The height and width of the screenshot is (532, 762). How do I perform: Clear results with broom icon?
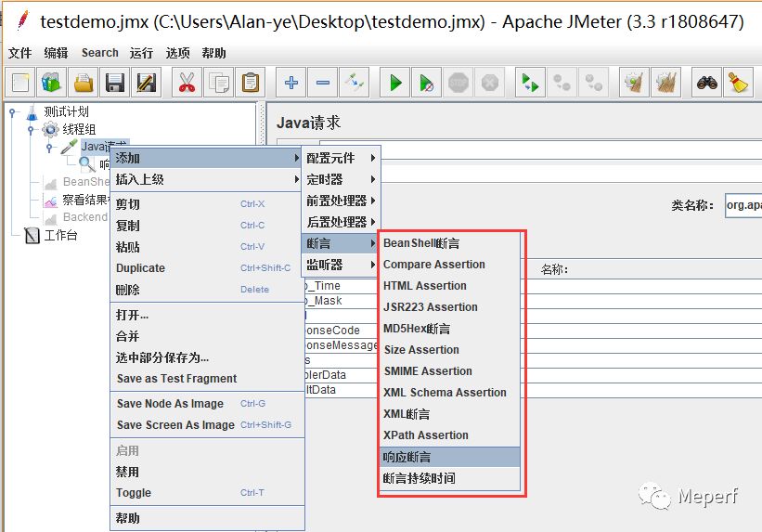click(634, 83)
